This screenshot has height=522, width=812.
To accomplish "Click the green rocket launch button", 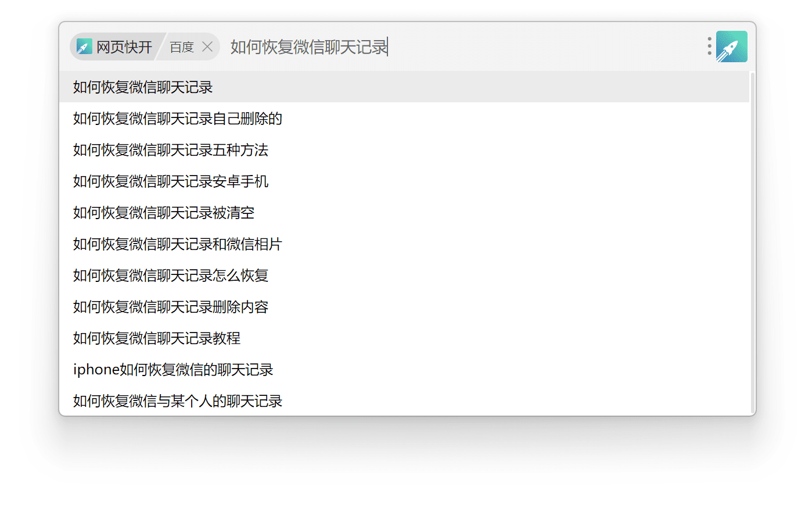I will 732,47.
